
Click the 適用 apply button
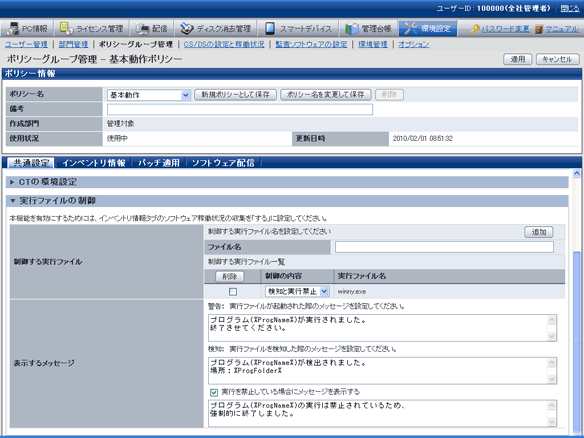click(x=517, y=59)
